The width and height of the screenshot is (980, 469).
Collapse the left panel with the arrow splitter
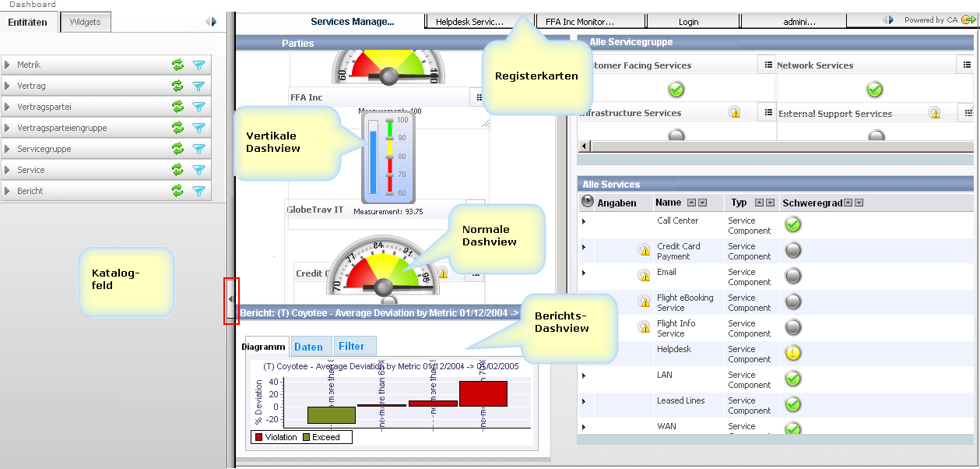(x=230, y=298)
